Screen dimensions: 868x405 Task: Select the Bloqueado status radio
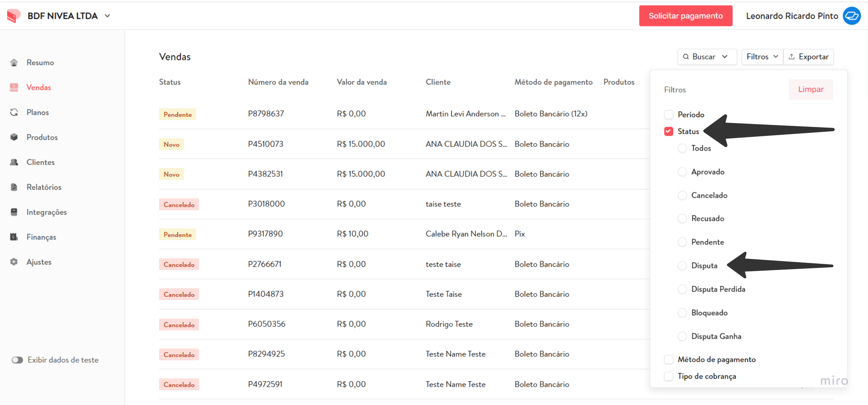[682, 313]
